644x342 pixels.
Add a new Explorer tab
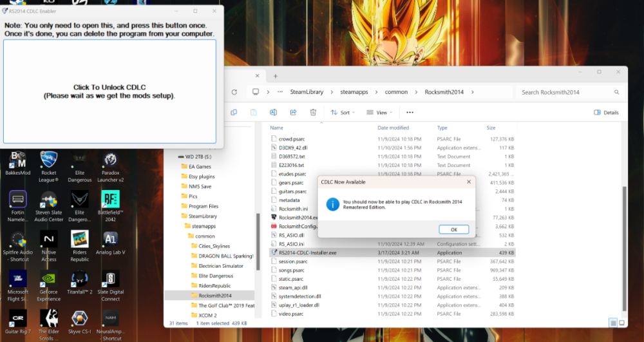(x=275, y=76)
